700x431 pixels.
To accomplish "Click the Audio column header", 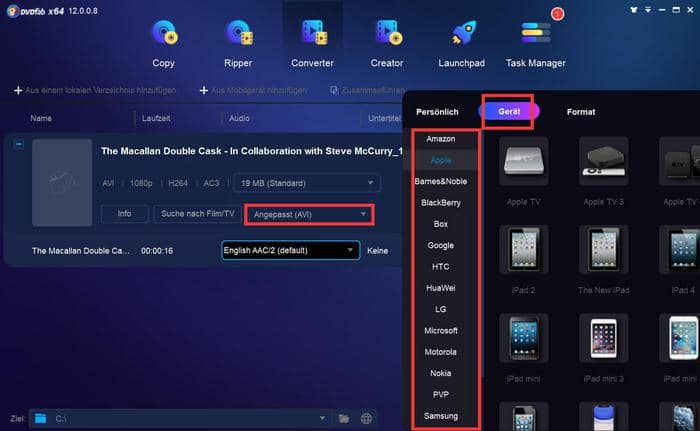I will (239, 118).
